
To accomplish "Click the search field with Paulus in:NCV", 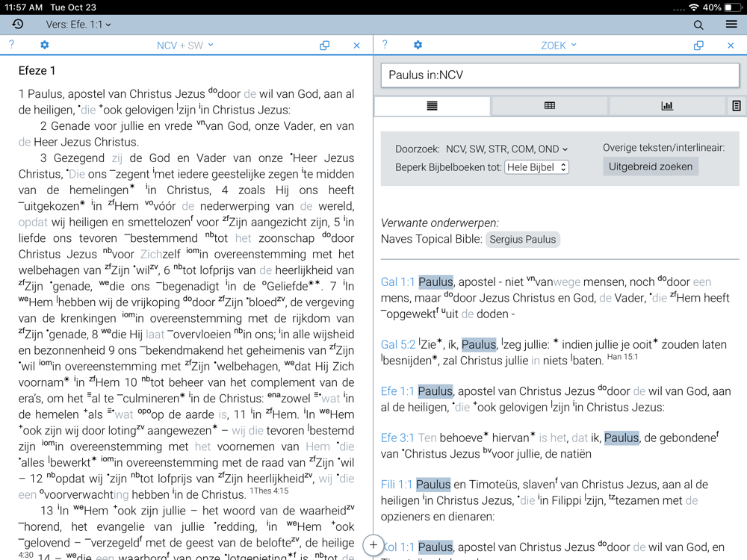I will (560, 75).
